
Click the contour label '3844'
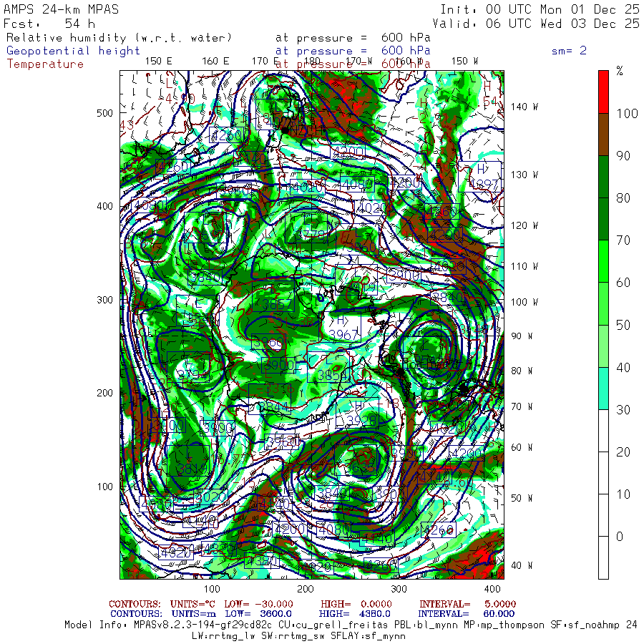(274, 406)
